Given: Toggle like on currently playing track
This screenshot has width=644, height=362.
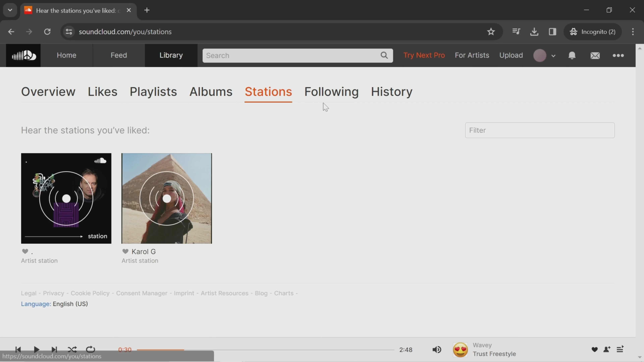Looking at the screenshot, I should pos(594,350).
